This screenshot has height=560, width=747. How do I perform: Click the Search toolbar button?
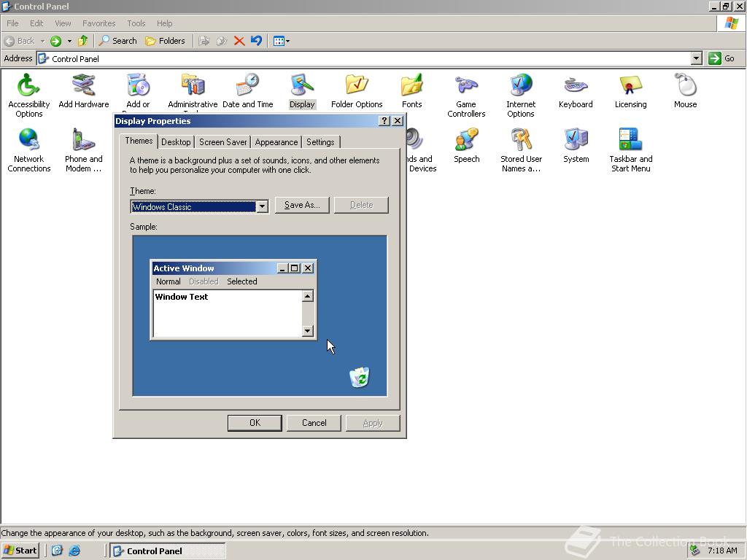point(117,41)
